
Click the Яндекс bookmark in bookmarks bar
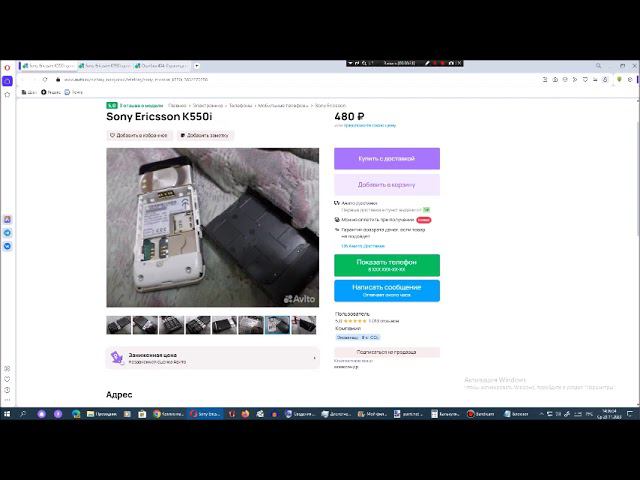click(x=51, y=92)
